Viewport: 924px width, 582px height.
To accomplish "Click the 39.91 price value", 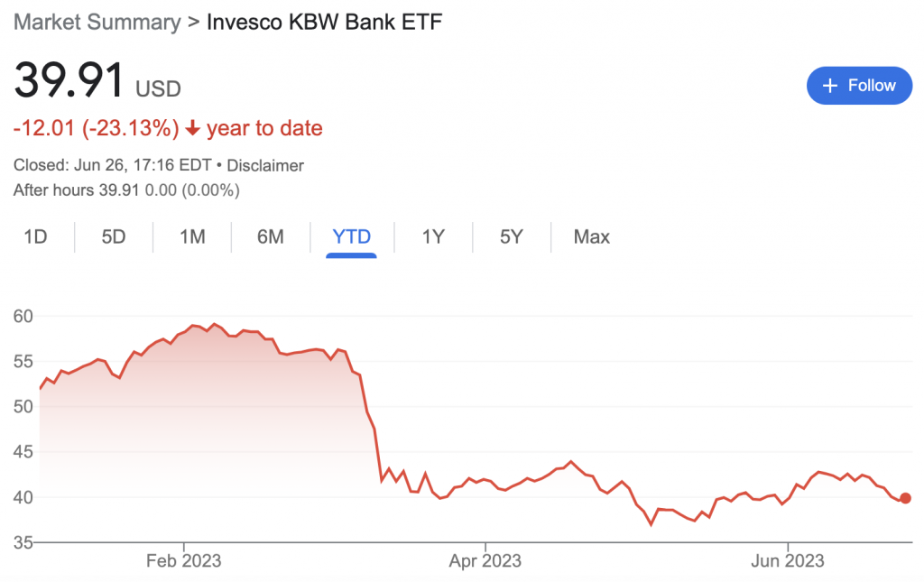I will coord(69,80).
